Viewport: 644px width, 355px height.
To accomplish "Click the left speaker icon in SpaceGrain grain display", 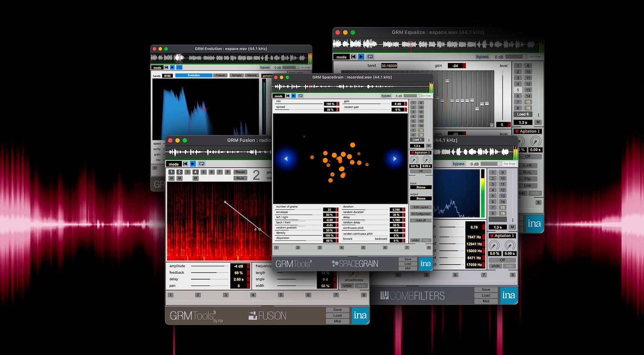I will click(x=286, y=158).
